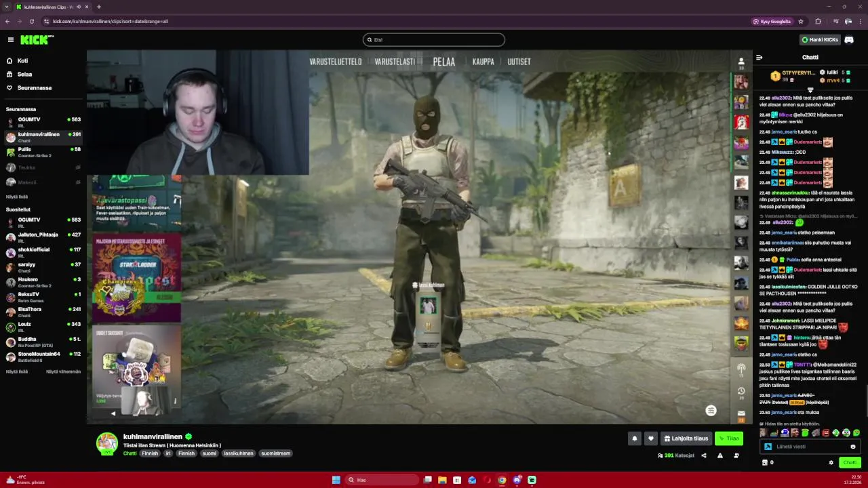Select the ElsaThora recommended channel
Viewport: 868px width, 488px height.
(43, 311)
